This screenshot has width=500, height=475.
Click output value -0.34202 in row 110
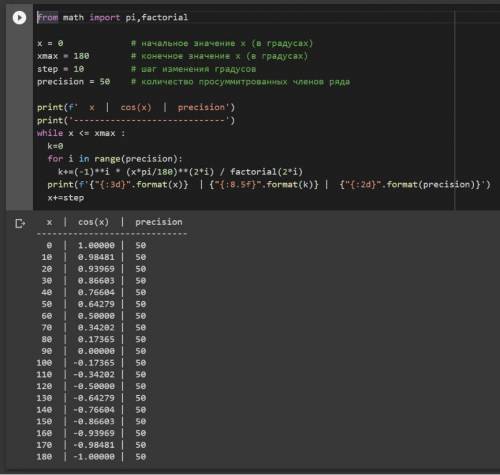94,374
